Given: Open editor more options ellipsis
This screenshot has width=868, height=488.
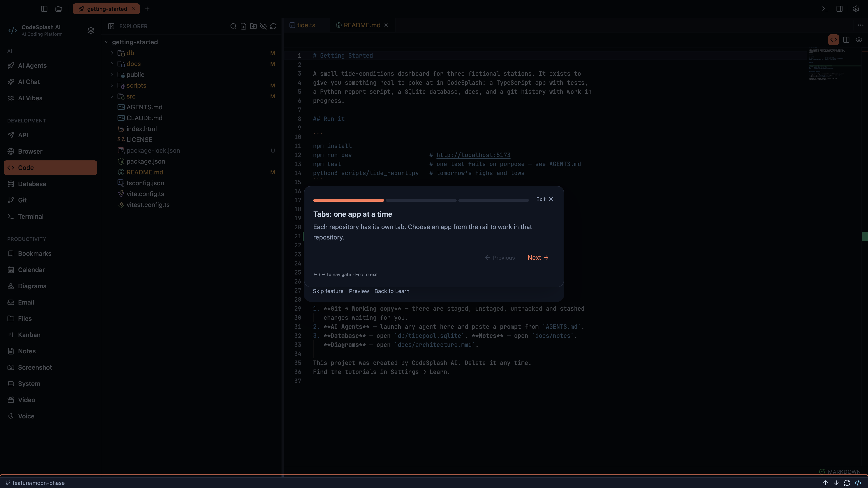Looking at the screenshot, I should click(861, 25).
